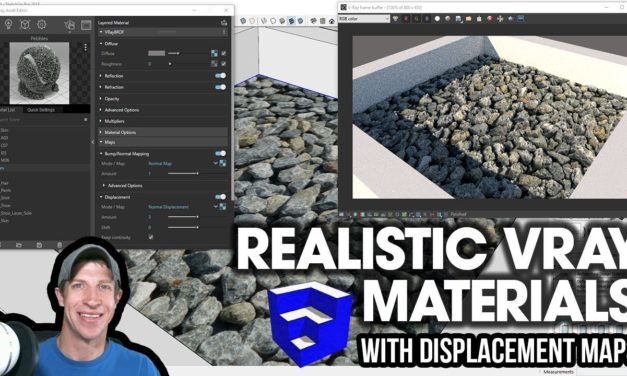Viewport: 627px width, 376px height.
Task: Toggle the Keep continuity checkbox
Action: coord(151,237)
